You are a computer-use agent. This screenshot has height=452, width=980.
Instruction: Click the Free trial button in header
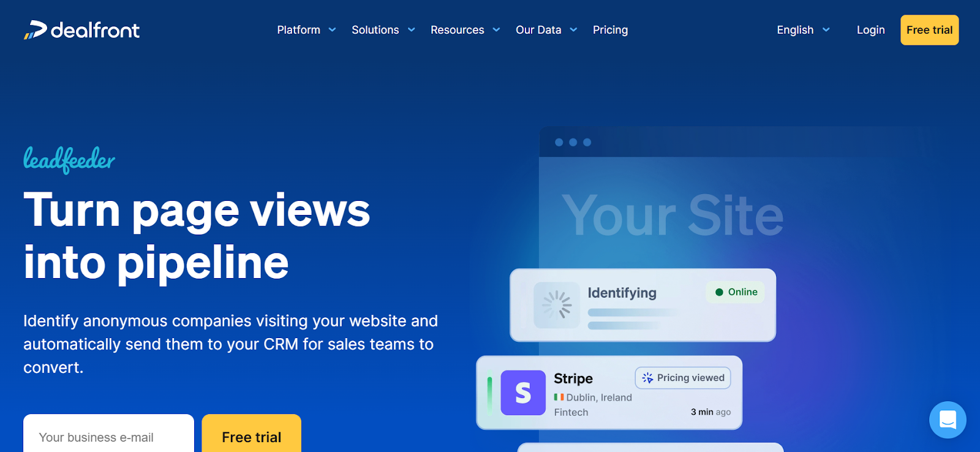click(929, 30)
